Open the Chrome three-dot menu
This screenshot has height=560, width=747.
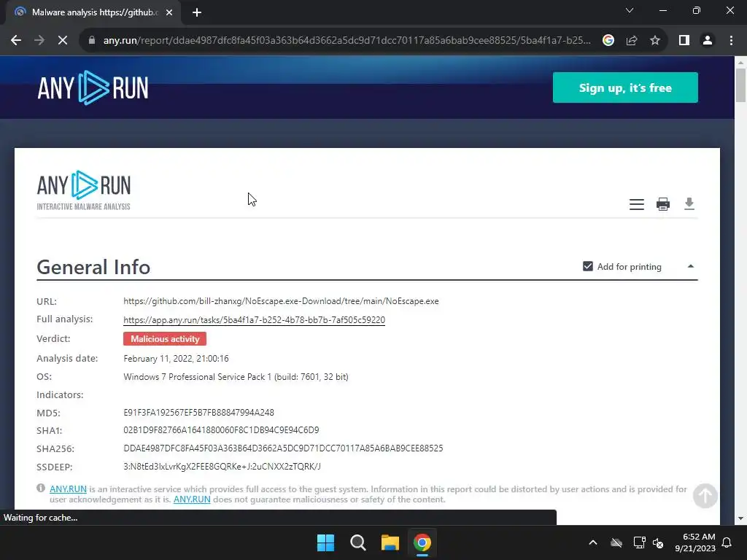(731, 41)
